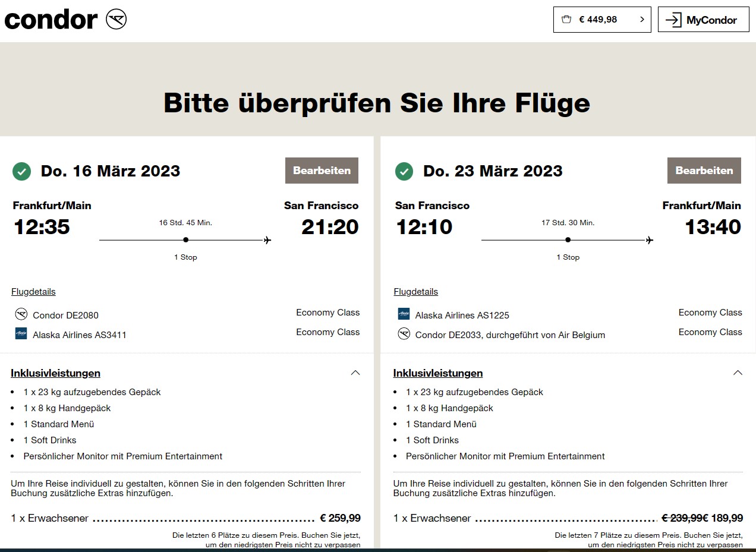Viewport: 756px width, 552px height.
Task: Click the duration text 17 Std. 30 Min.
Action: pyautogui.click(x=568, y=223)
